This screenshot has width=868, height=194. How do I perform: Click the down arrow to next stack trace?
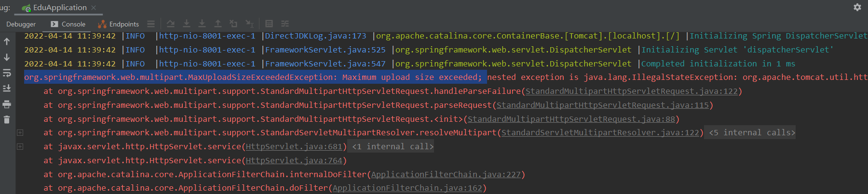(x=7, y=57)
